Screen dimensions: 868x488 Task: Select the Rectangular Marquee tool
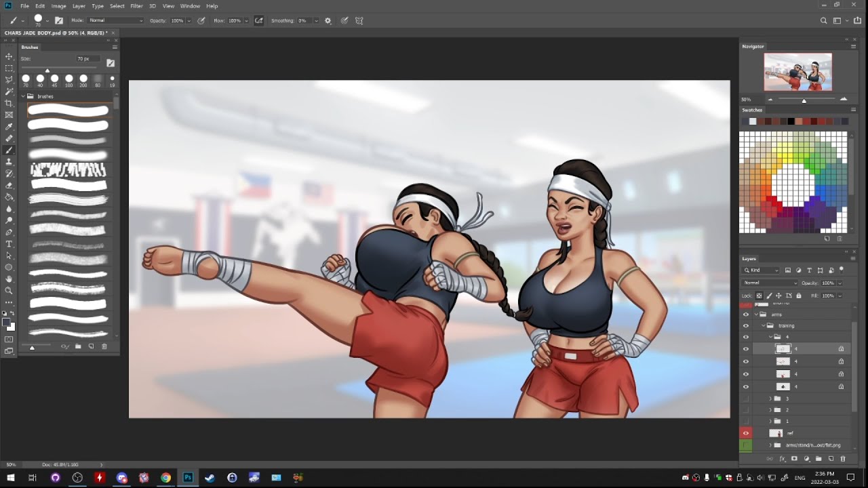9,68
